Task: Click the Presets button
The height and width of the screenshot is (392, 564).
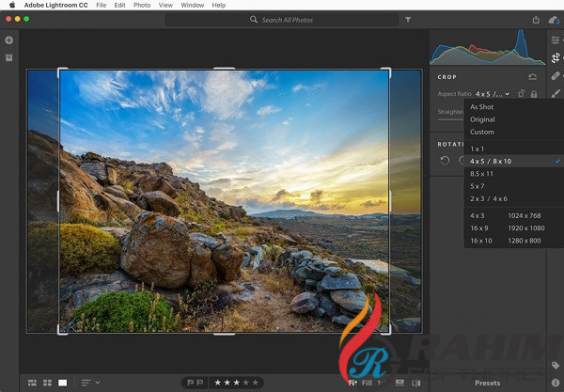Action: pos(487,383)
